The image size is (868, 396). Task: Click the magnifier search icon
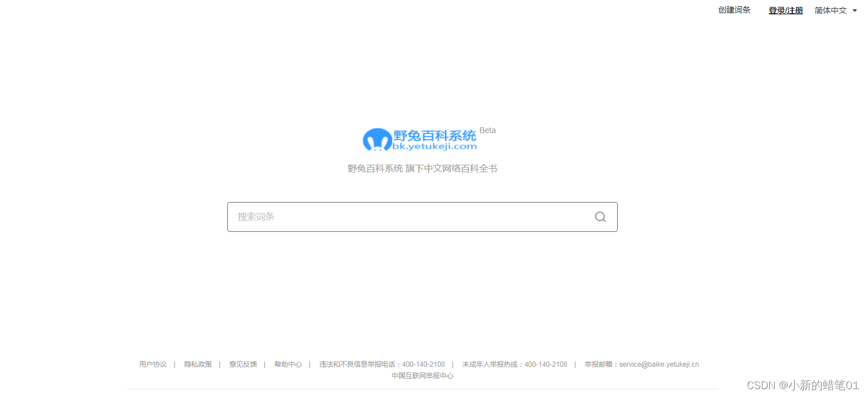(x=600, y=217)
